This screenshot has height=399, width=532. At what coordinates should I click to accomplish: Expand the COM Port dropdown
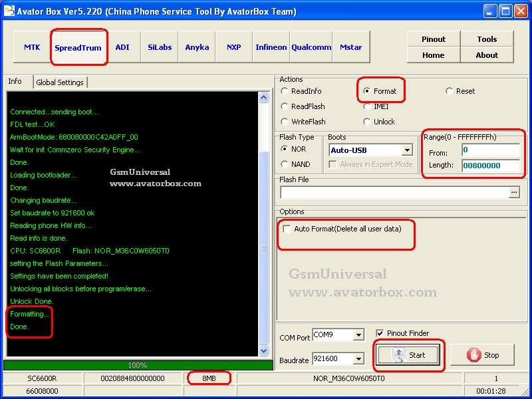(358, 335)
